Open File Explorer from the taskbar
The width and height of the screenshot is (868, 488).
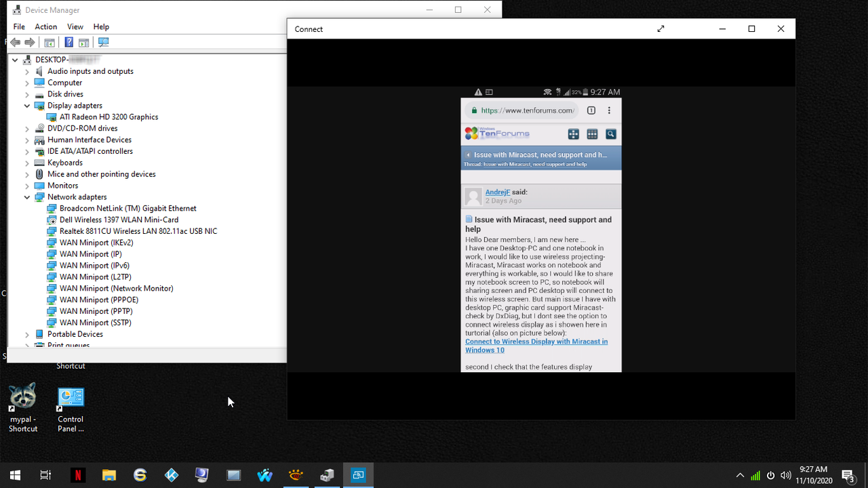click(108, 475)
